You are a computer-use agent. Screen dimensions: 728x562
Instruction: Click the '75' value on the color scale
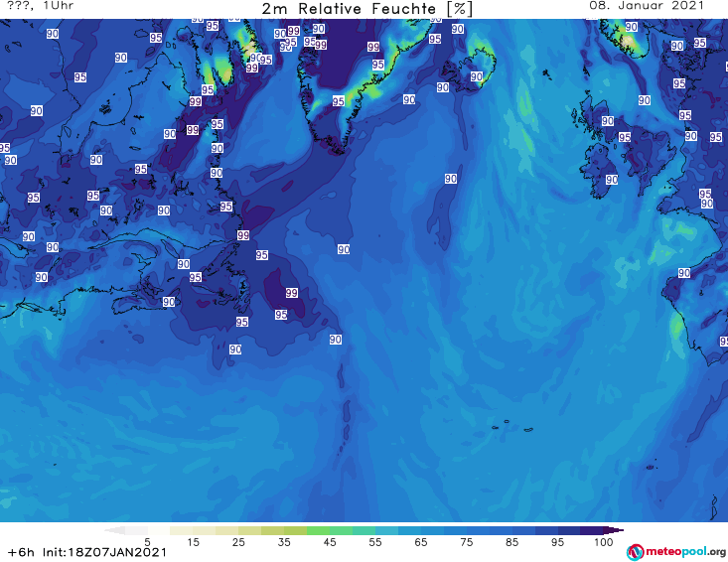coord(466,542)
